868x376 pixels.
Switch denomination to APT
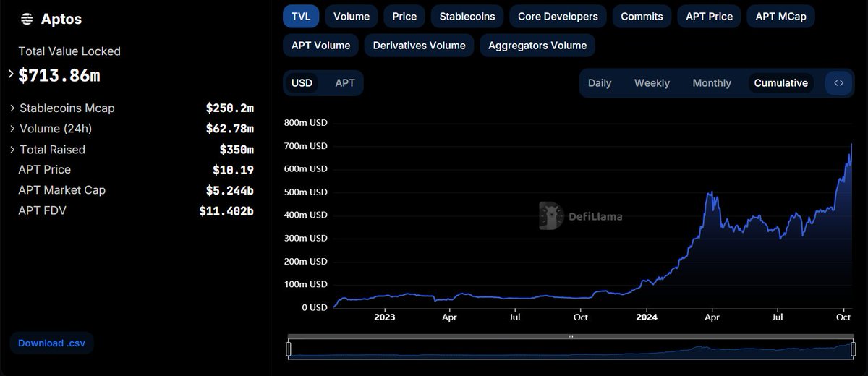click(345, 83)
